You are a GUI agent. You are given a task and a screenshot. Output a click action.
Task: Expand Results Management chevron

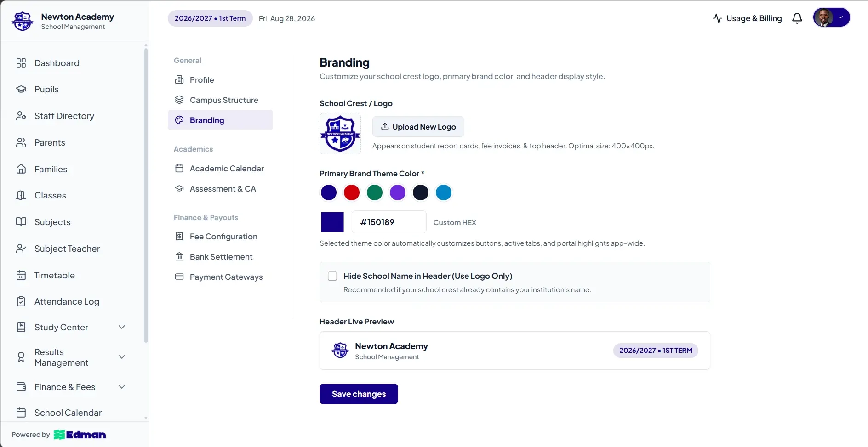tap(122, 357)
